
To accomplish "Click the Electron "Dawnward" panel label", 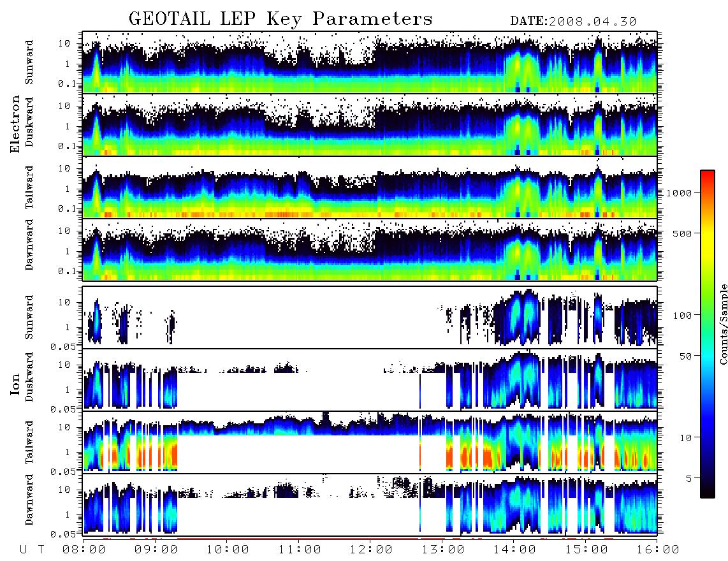I will point(29,245).
